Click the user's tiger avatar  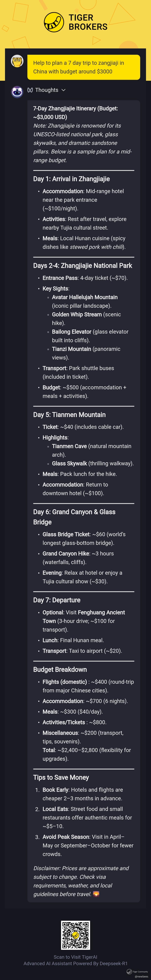17,61
